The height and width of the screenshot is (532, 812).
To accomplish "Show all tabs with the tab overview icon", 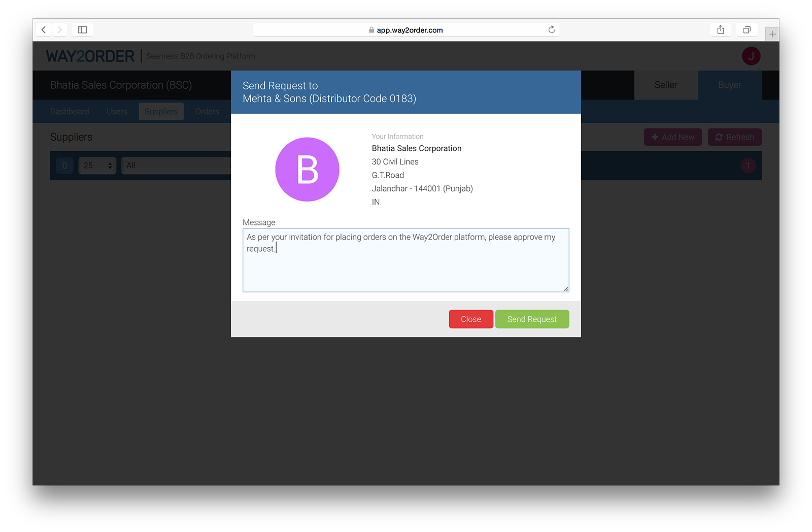I will (x=747, y=30).
